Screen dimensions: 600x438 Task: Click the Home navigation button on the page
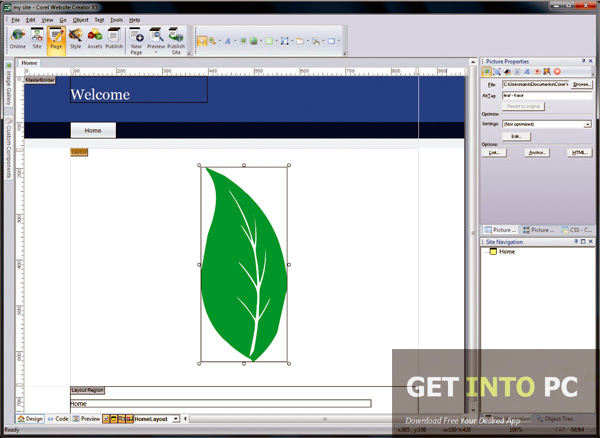(93, 130)
